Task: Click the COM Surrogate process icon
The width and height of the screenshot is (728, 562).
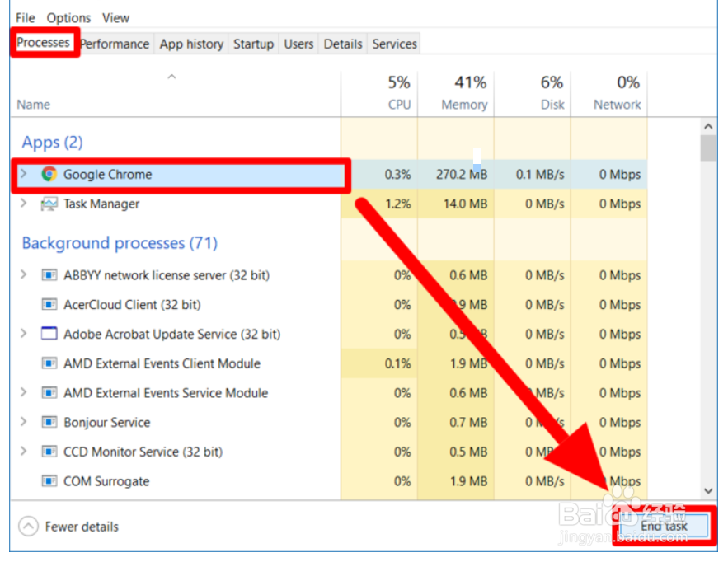Action: tap(49, 481)
